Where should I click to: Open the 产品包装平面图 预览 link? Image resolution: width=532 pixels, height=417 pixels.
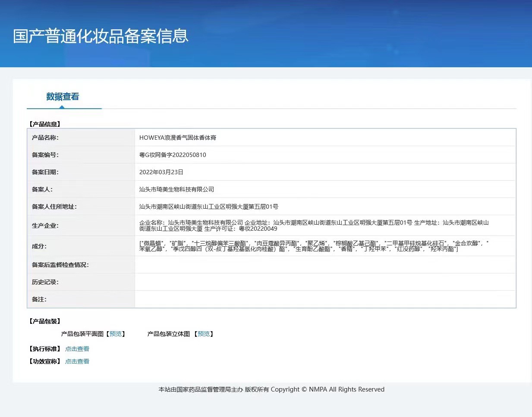pyautogui.click(x=116, y=333)
